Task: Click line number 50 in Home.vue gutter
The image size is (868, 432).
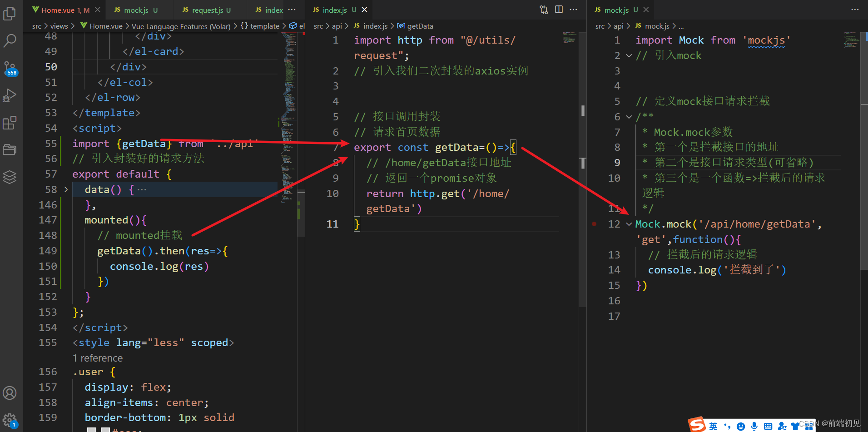Action: (51, 67)
